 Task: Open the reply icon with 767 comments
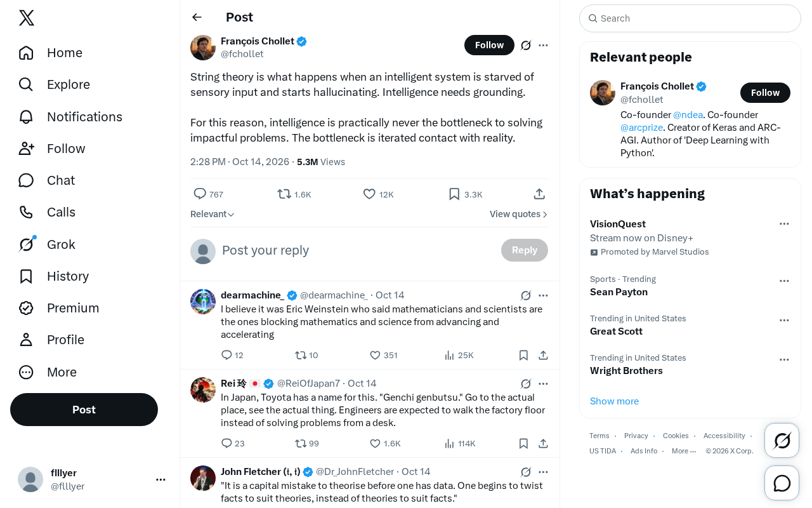point(200,194)
